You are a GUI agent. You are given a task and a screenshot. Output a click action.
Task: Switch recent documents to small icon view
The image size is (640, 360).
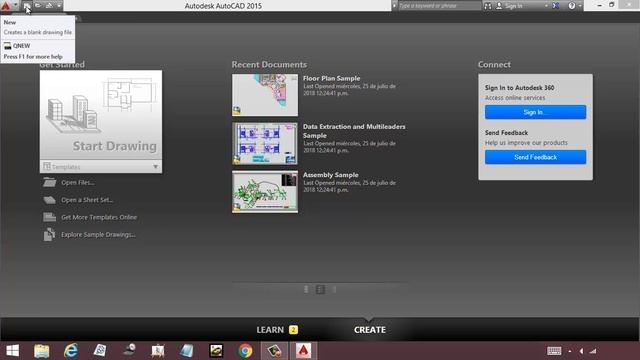306,289
